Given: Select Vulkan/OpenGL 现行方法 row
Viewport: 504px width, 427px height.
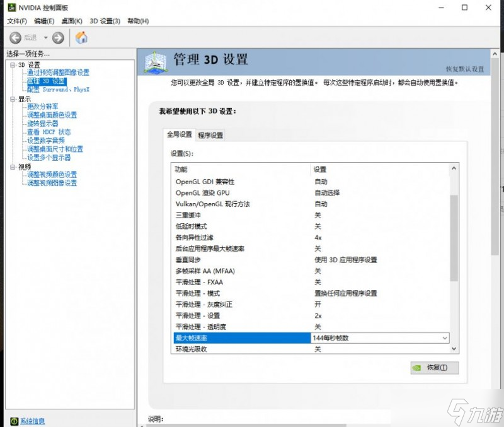Looking at the screenshot, I should tap(311, 204).
